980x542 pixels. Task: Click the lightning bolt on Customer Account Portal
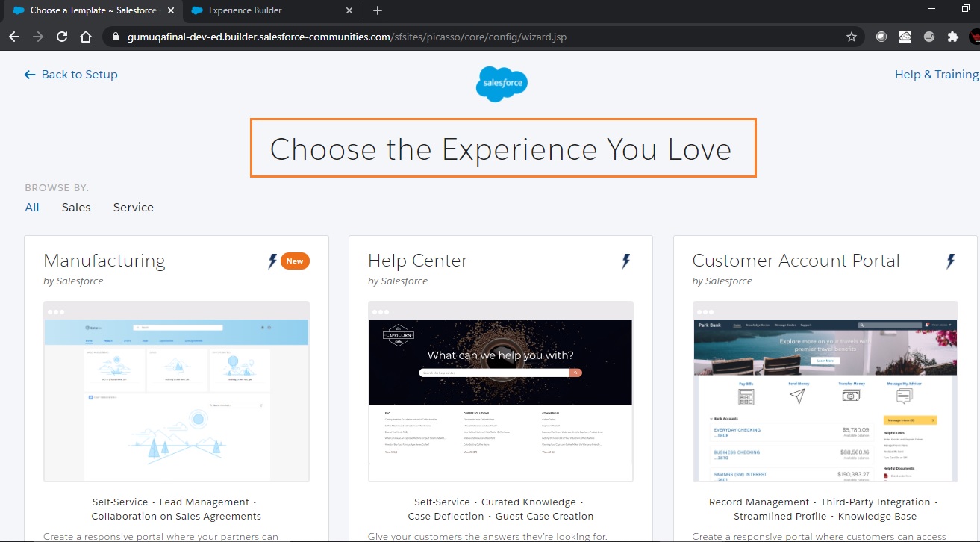[x=950, y=261]
